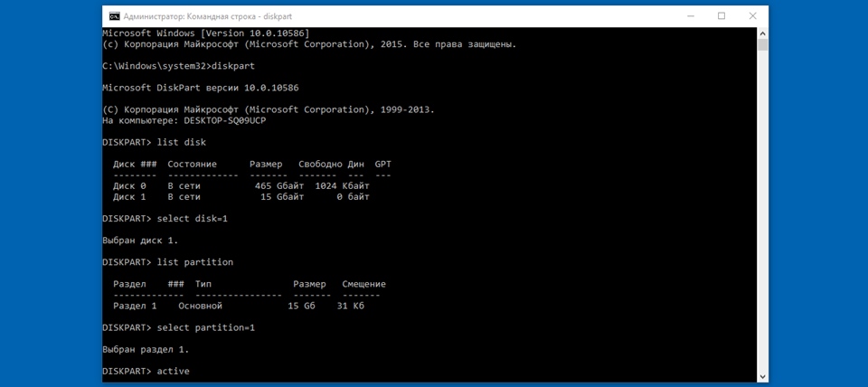
Task: Click the Command Prompt icon in title bar
Action: [114, 16]
